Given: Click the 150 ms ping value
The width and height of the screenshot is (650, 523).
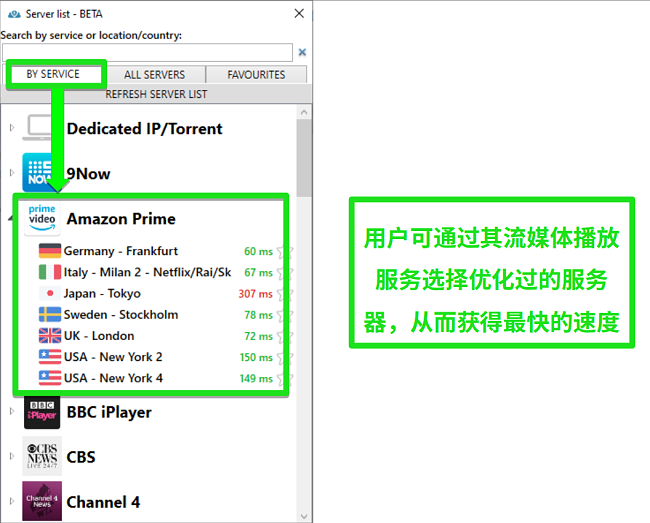Looking at the screenshot, I should pos(256,357).
